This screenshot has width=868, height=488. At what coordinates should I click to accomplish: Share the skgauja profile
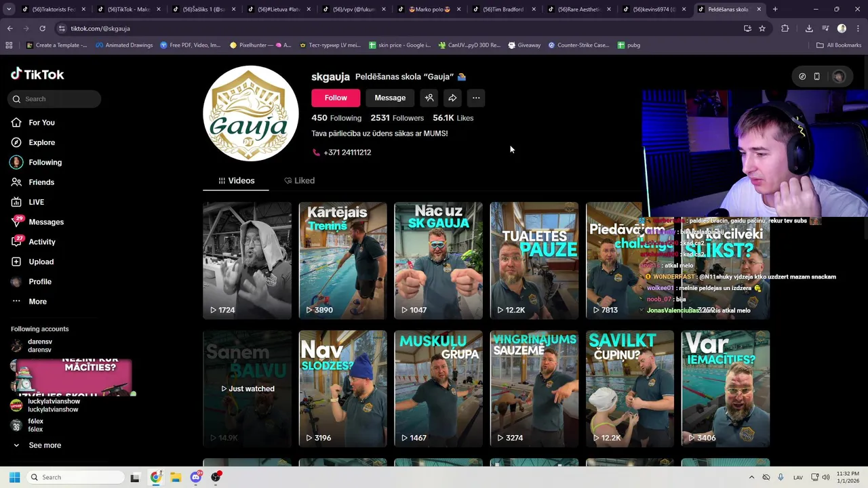(452, 98)
